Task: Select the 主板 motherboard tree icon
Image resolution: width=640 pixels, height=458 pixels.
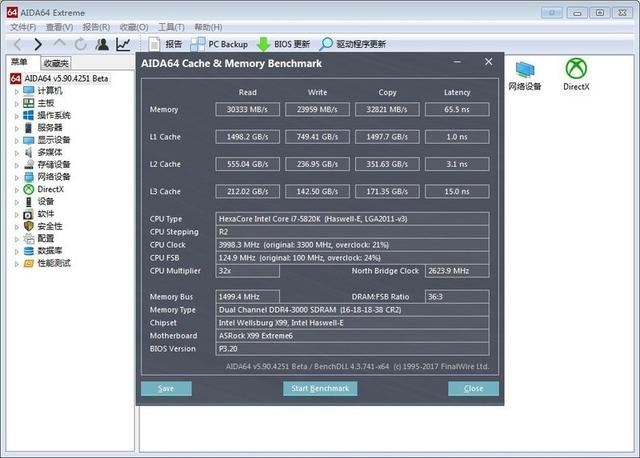Action: coord(29,103)
